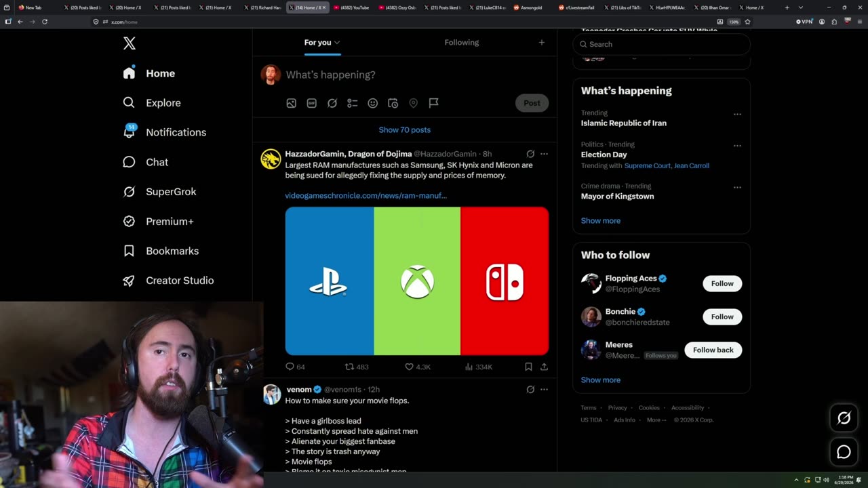More options for Mayor of Kingstown trend
The image size is (868, 488).
coord(737,187)
